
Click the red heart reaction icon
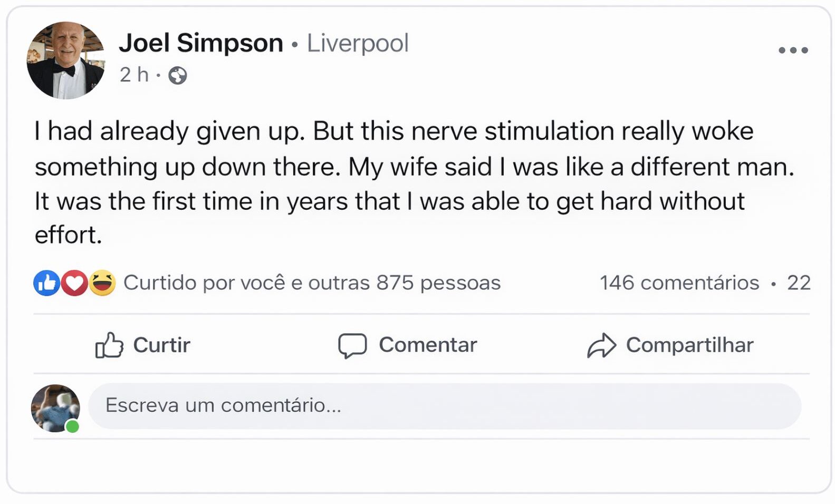74,283
